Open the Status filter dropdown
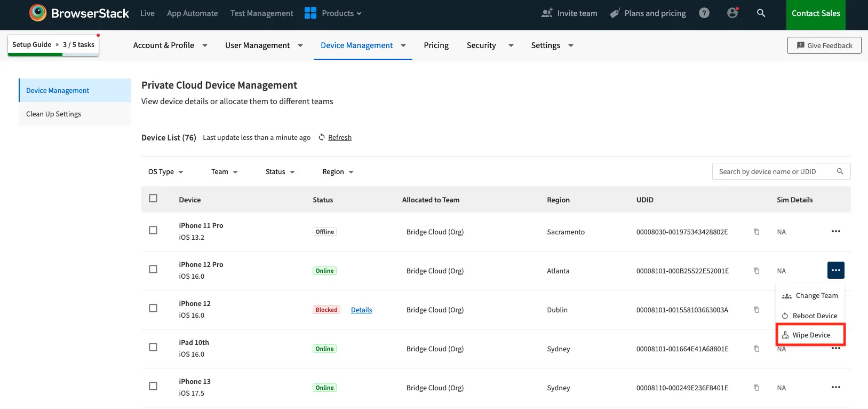The width and height of the screenshot is (868, 409). click(x=280, y=172)
